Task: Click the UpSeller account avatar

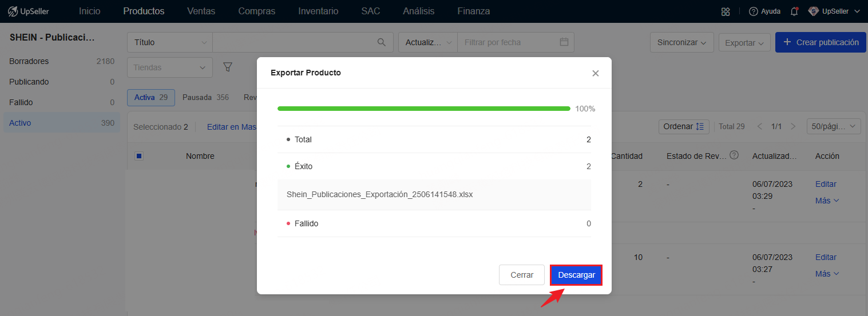Action: (x=813, y=11)
